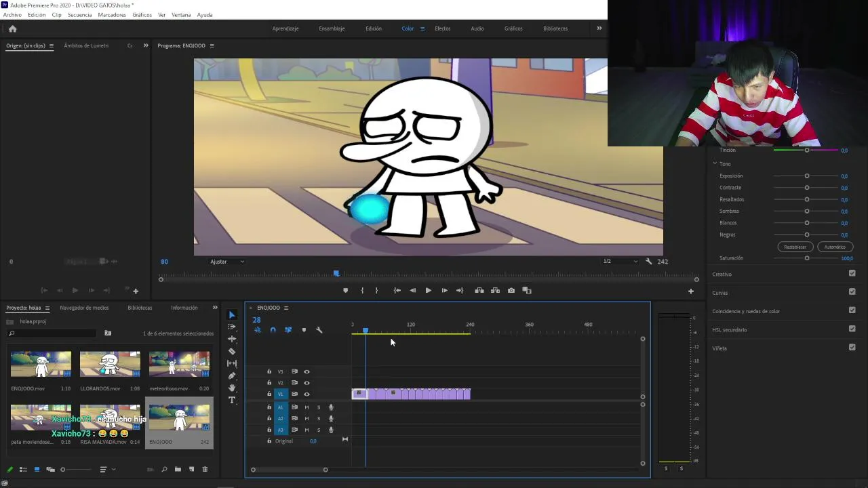The width and height of the screenshot is (868, 488).
Task: Click Find magnifier in Project panel footer
Action: tap(164, 469)
